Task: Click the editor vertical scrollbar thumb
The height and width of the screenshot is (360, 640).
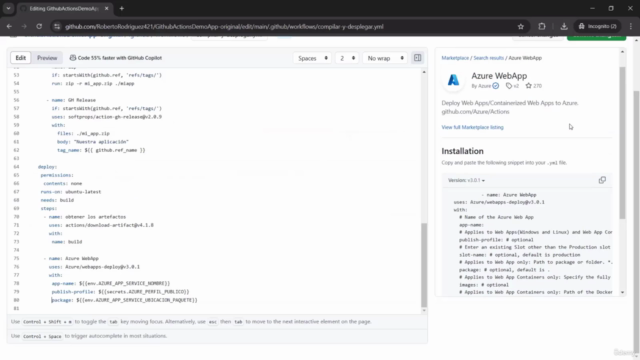Action: (x=424, y=265)
